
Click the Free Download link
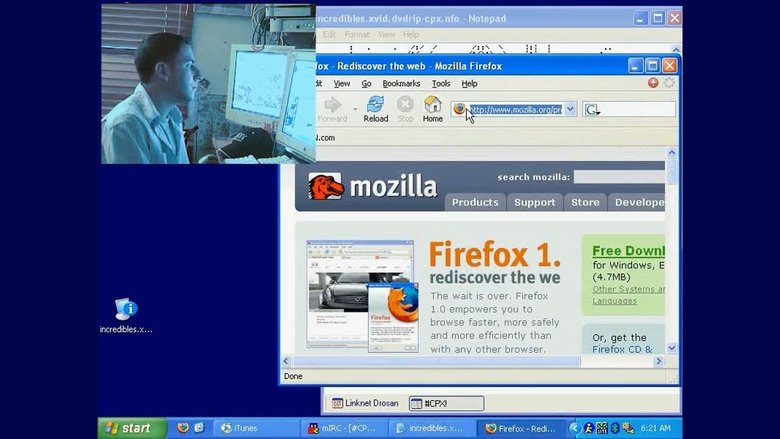[x=628, y=251]
